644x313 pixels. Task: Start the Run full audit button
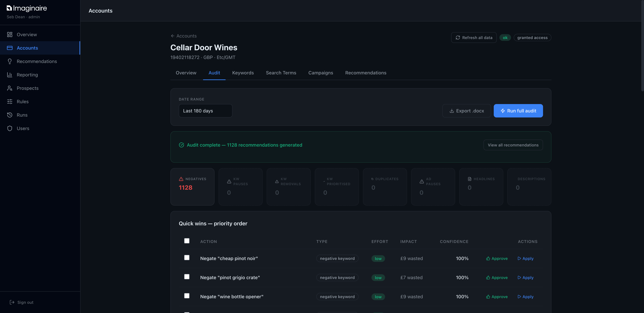(x=518, y=111)
